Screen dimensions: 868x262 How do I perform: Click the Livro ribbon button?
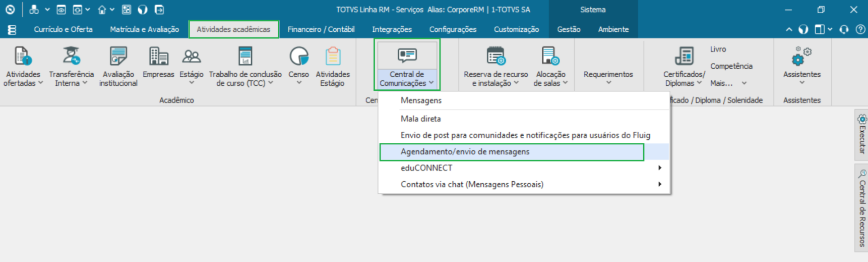click(718, 49)
